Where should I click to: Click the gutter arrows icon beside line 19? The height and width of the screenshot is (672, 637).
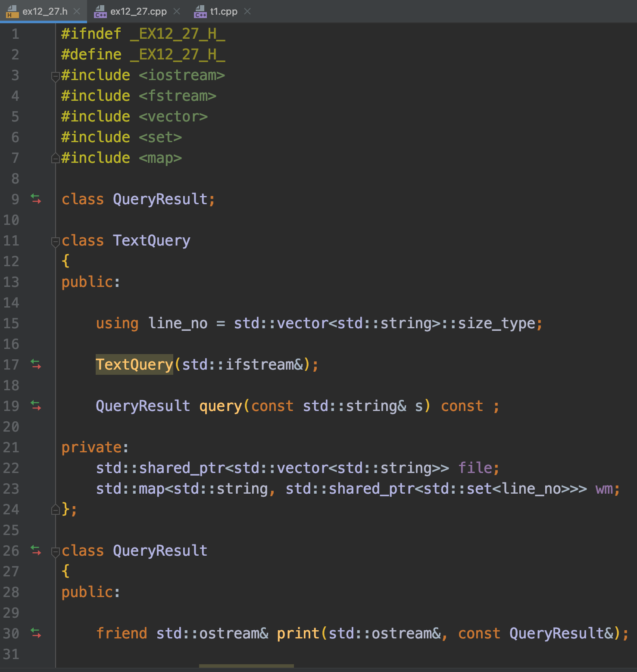[36, 406]
